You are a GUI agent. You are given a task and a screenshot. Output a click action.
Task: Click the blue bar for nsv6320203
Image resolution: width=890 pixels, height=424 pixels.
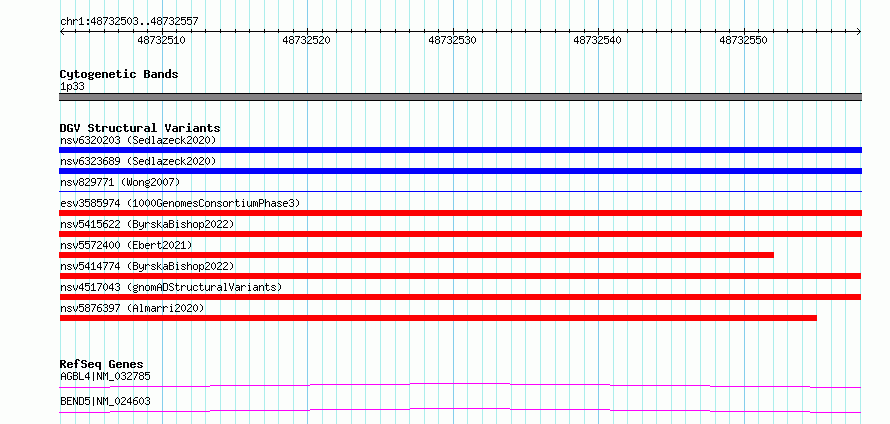460,150
